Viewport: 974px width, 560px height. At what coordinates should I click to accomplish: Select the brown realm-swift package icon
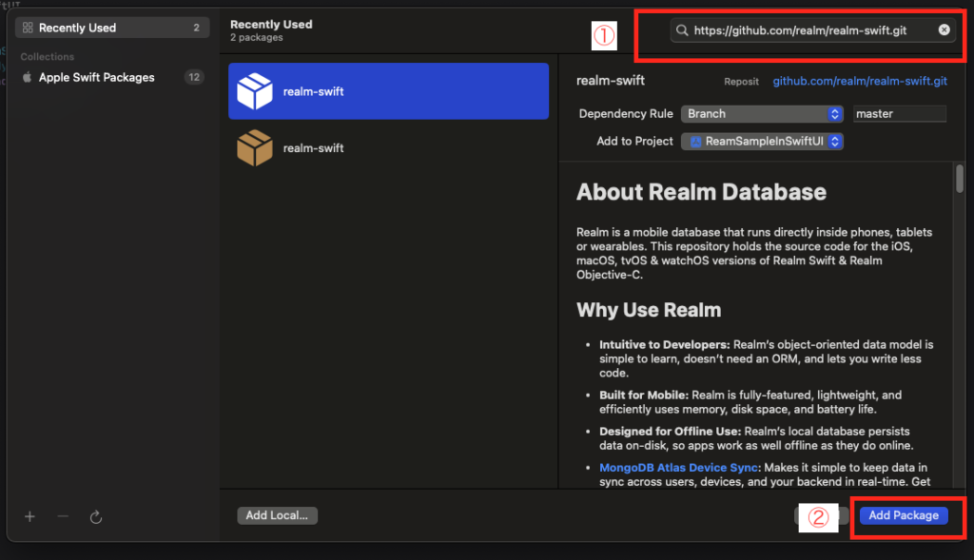click(255, 148)
